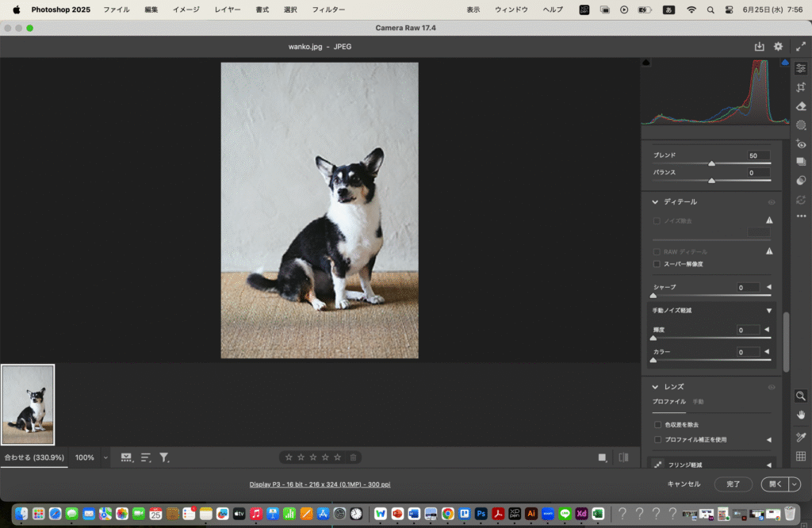This screenshot has height=528, width=812.
Task: Switch to single view icon
Action: click(602, 457)
